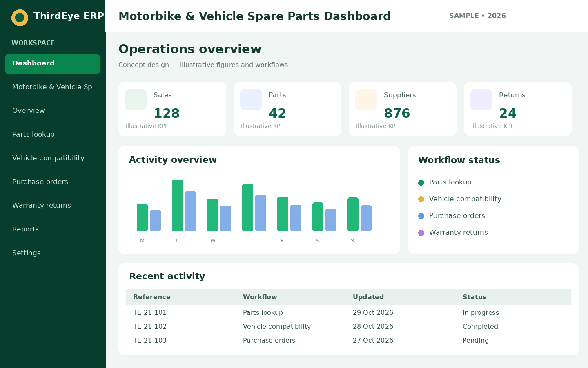This screenshot has height=368, width=588.
Task: Select reference TE-21-102 in the table
Action: tap(150, 327)
